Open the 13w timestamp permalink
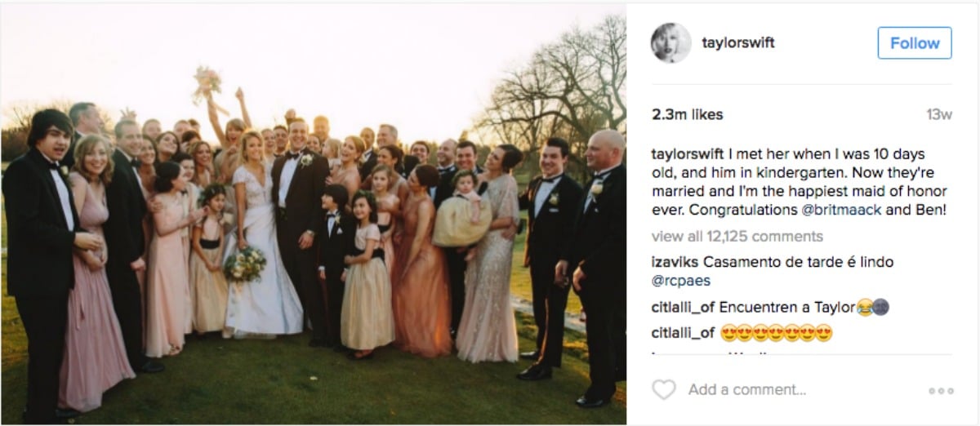The image size is (980, 426). [939, 115]
